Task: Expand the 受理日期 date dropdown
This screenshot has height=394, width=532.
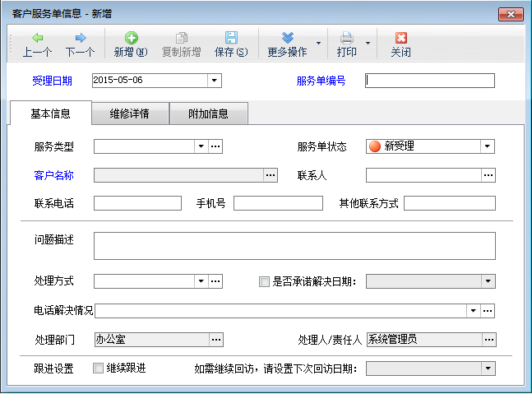Action: 215,81
